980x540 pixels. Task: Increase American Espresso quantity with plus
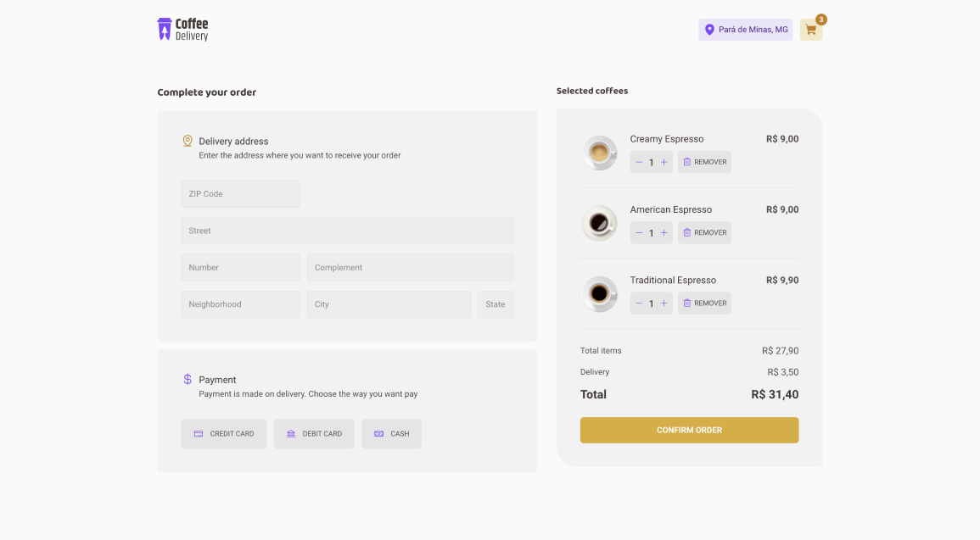[664, 233]
